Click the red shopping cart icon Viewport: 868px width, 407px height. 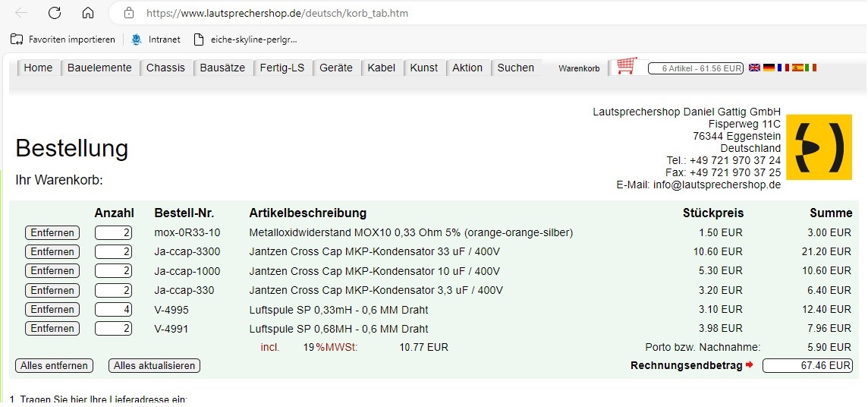point(627,66)
